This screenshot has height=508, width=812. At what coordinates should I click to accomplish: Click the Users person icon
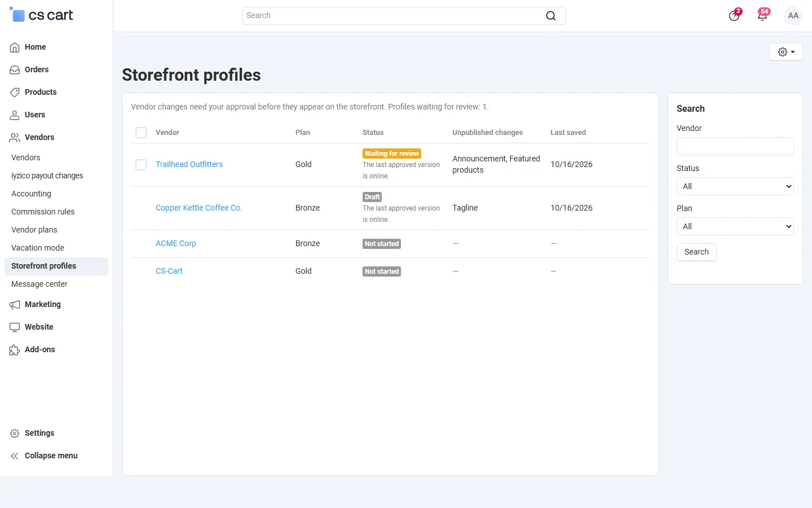coord(15,115)
